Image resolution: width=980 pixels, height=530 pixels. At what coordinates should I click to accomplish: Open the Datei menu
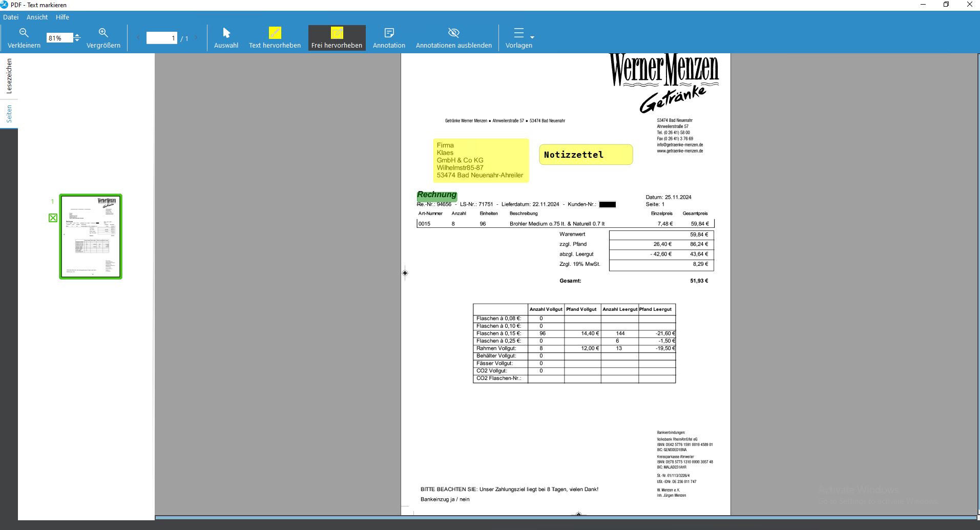point(11,17)
